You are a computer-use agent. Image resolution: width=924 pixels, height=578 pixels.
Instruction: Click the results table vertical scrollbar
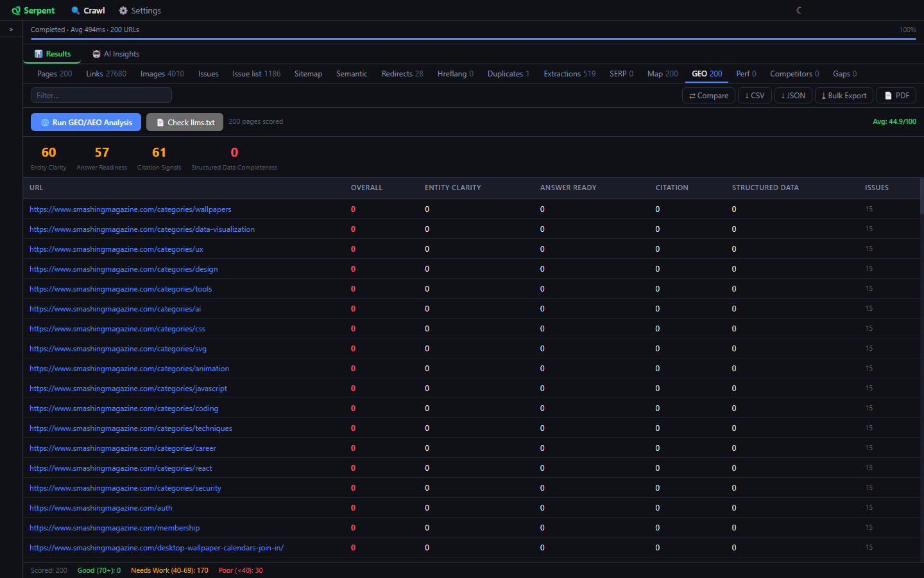click(921, 196)
